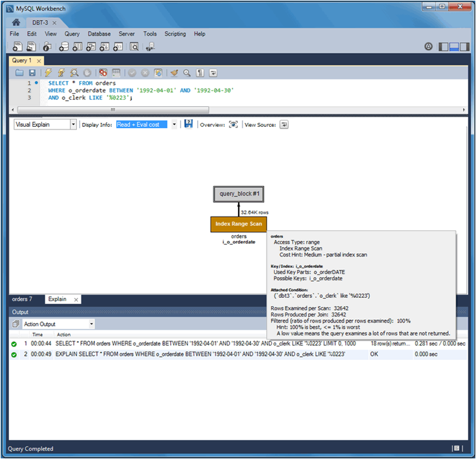Viewport: 476px width, 459px height.
Task: Select the Index Range Scan node
Action: [x=239, y=224]
